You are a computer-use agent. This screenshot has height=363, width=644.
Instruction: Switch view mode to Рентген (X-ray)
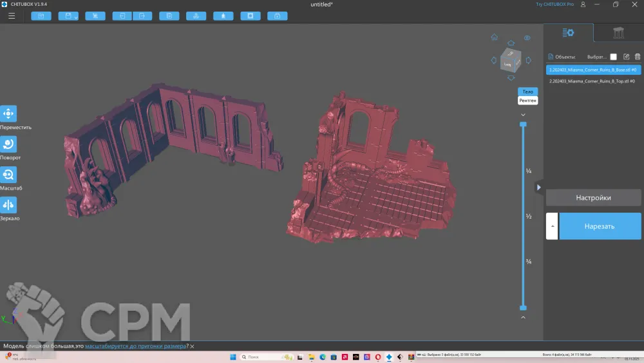pyautogui.click(x=527, y=100)
